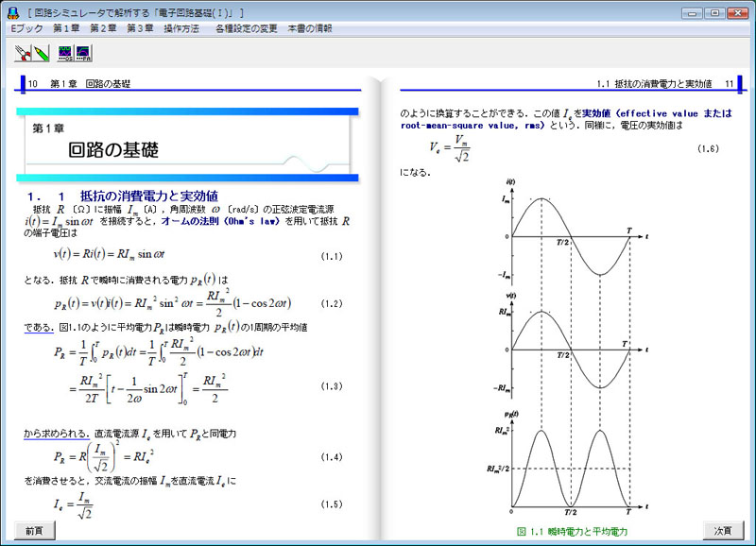Click the application icon in the title bar
This screenshot has height=546, width=756.
point(13,13)
